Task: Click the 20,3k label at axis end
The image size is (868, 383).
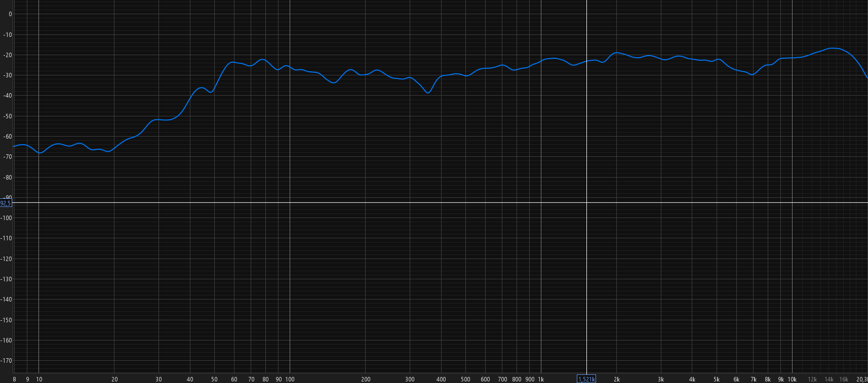Action: (x=862, y=379)
